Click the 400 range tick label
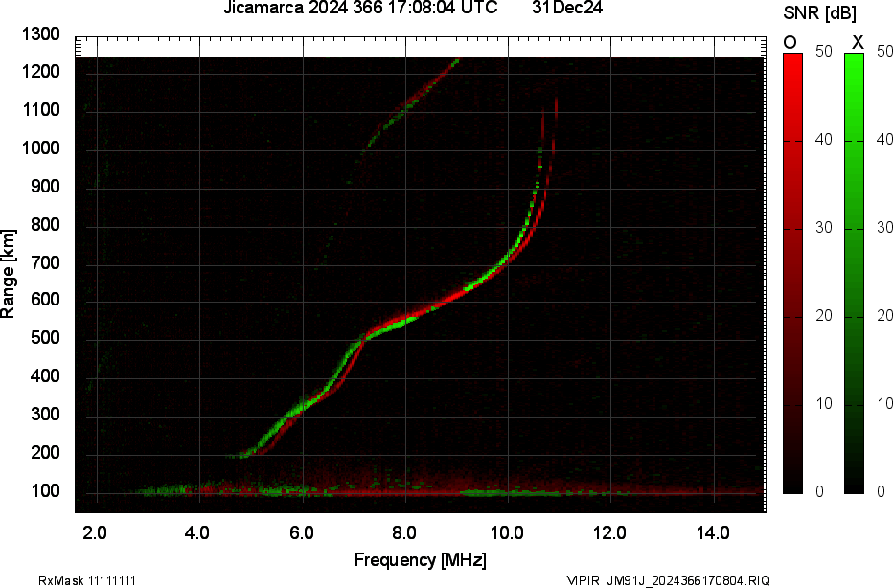The width and height of the screenshot is (893, 588). 45,376
